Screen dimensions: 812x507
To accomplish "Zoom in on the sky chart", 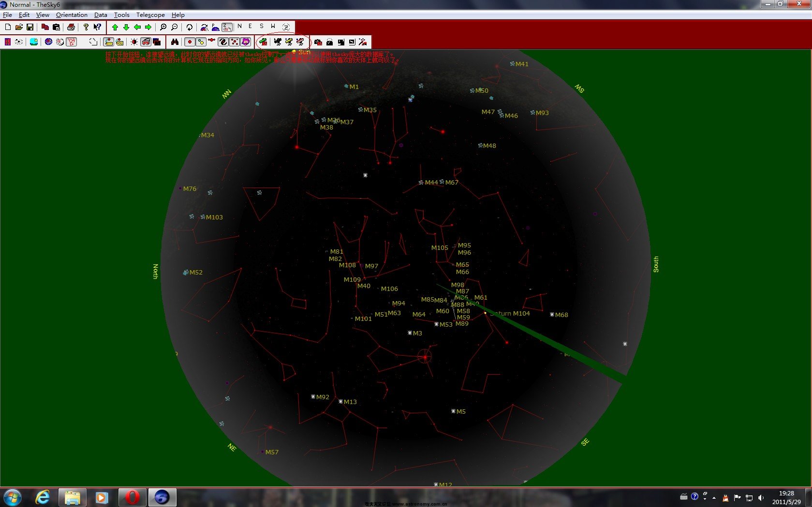I will click(x=163, y=28).
